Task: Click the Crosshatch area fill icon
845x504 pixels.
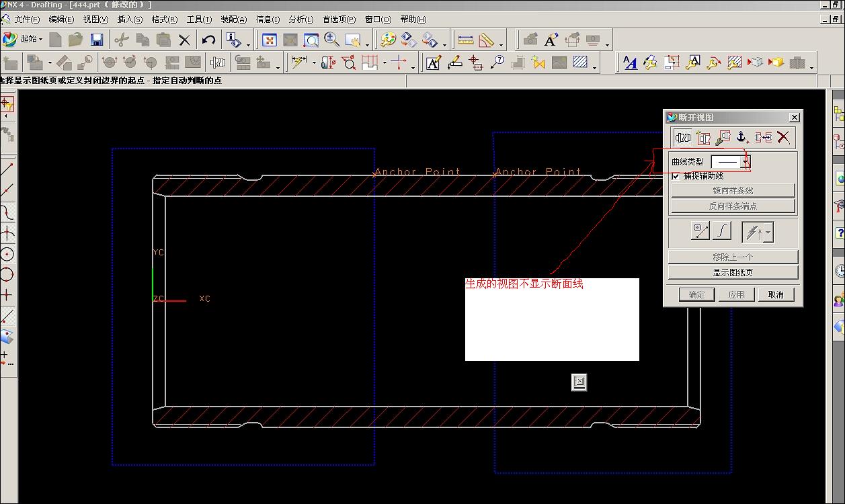Action: (581, 62)
